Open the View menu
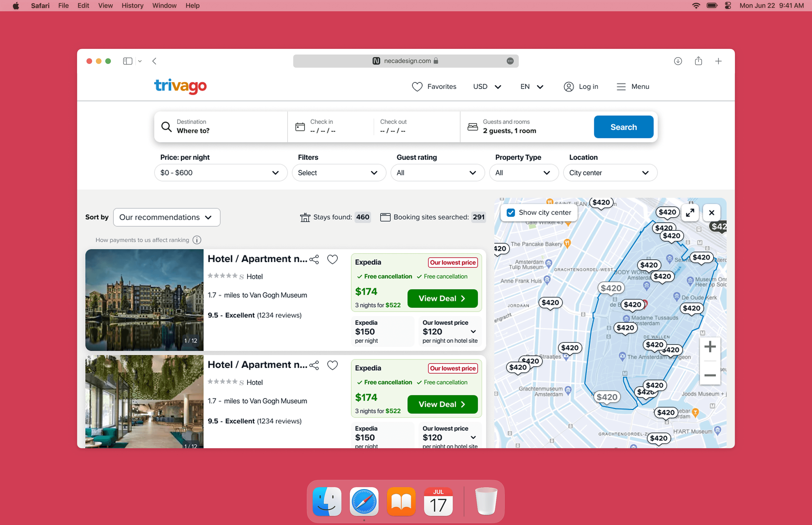The width and height of the screenshot is (812, 525). pos(105,5)
